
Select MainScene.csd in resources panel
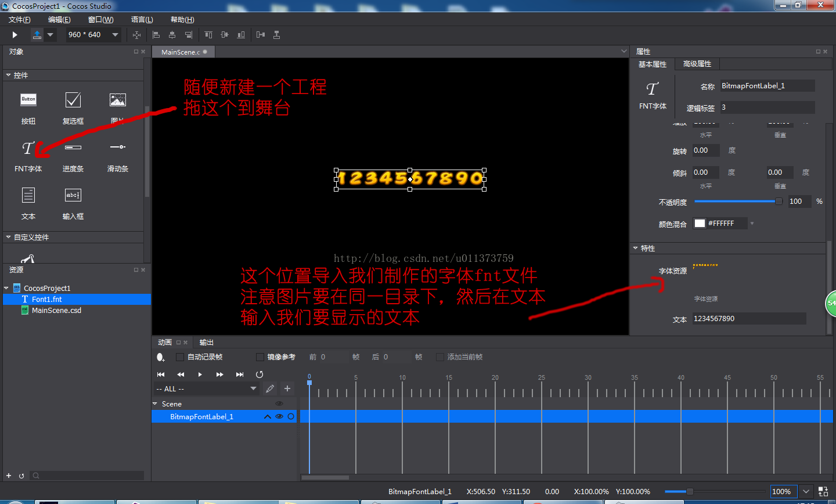tap(56, 311)
